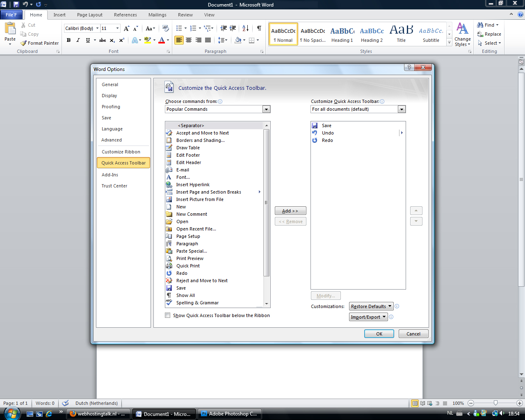Confirm dialog with OK button
This screenshot has width=525, height=420.
(x=379, y=334)
